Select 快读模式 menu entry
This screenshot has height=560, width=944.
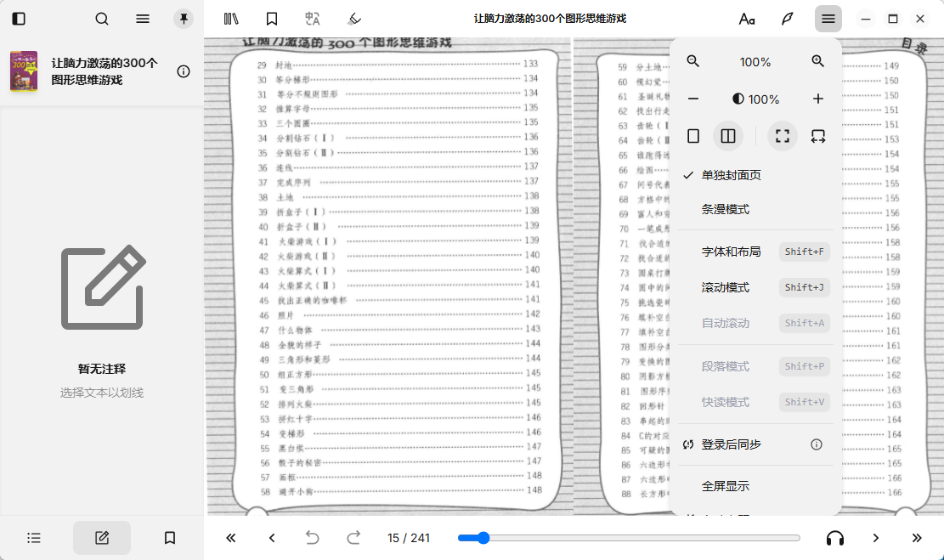755,402
